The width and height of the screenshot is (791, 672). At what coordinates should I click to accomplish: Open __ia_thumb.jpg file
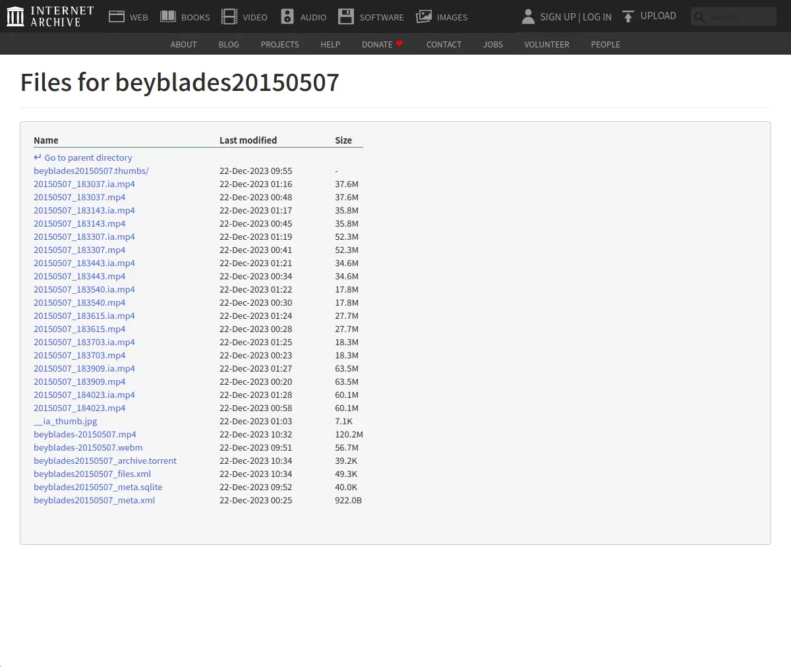pos(65,421)
